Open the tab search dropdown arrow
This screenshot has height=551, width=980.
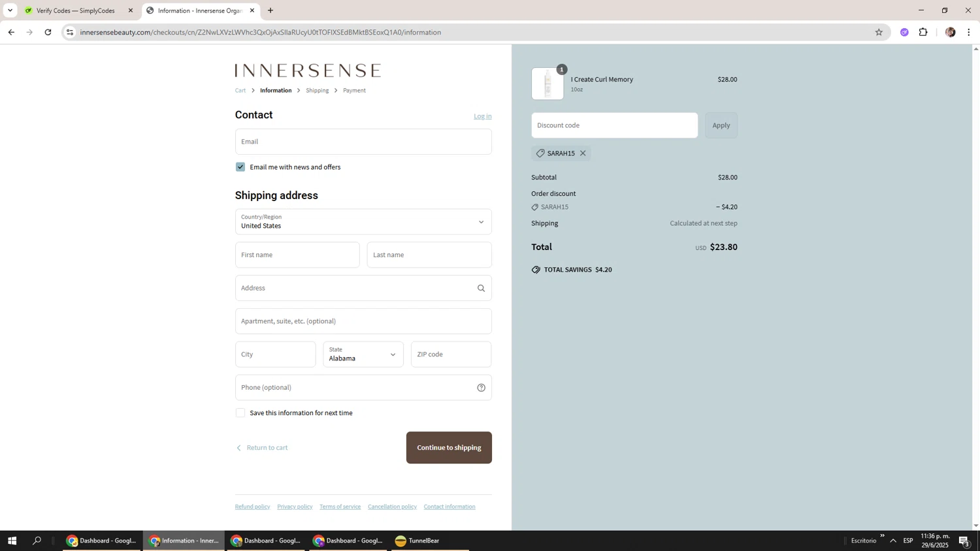[10, 10]
